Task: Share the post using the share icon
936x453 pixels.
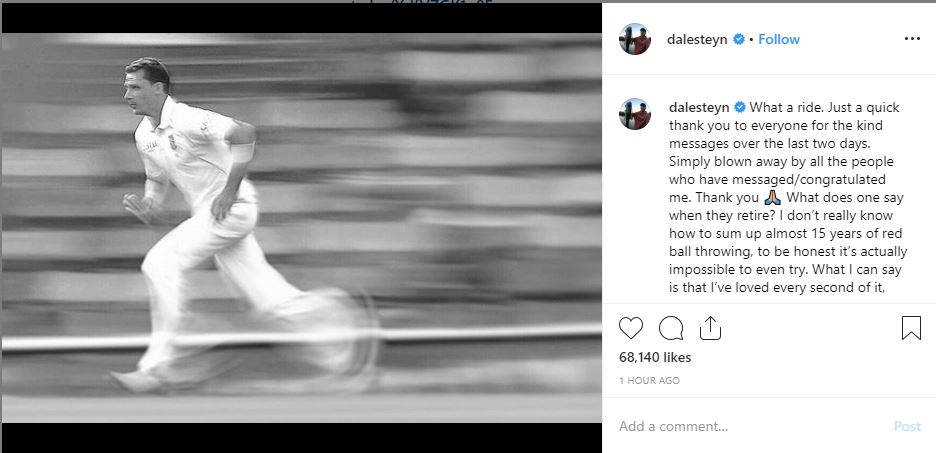Action: click(x=710, y=328)
